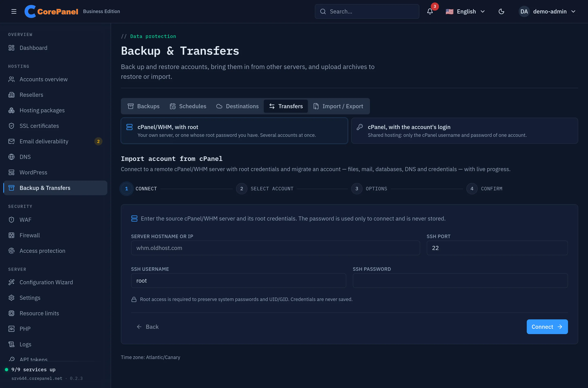The height and width of the screenshot is (388, 588).
Task: Open the English language dropdown
Action: click(x=465, y=11)
